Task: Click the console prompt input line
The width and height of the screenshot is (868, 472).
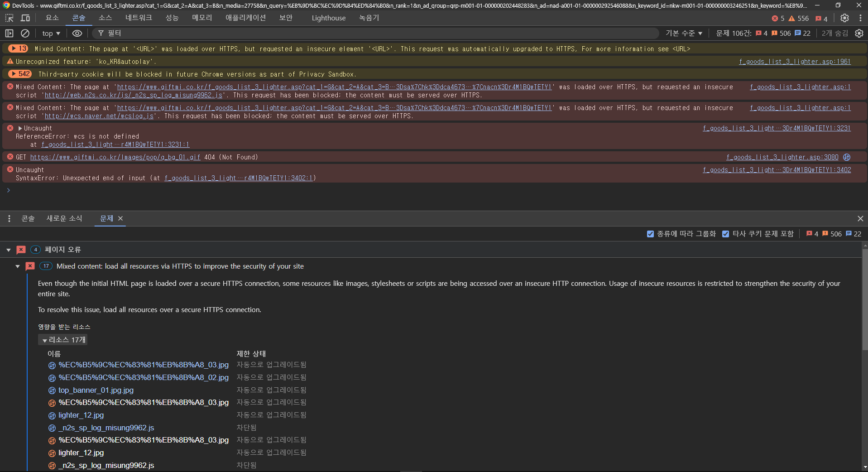Action: tap(435, 190)
